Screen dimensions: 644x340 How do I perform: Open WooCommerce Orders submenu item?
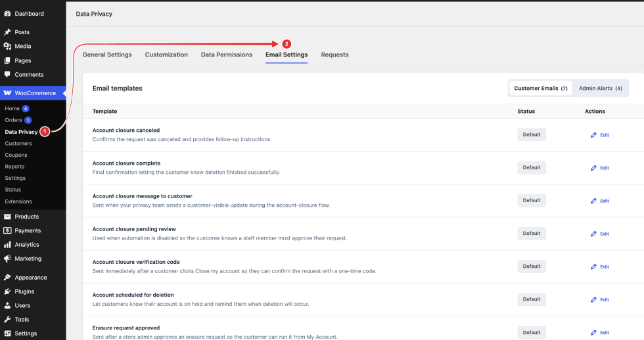point(13,119)
